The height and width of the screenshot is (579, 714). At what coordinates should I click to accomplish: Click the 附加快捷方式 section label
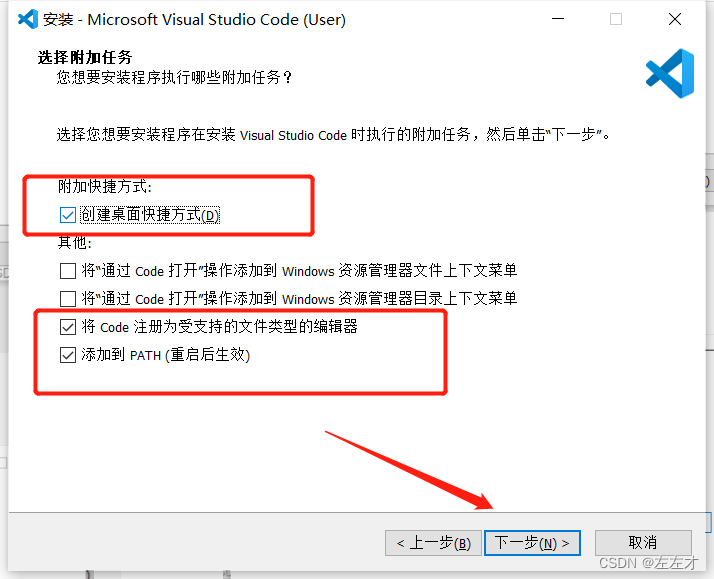[x=104, y=187]
